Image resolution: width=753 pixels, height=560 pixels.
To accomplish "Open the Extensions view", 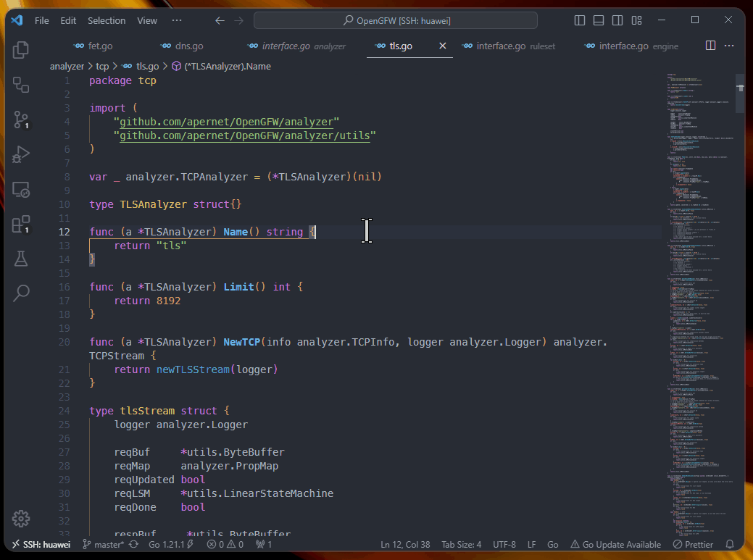I will click(x=21, y=225).
